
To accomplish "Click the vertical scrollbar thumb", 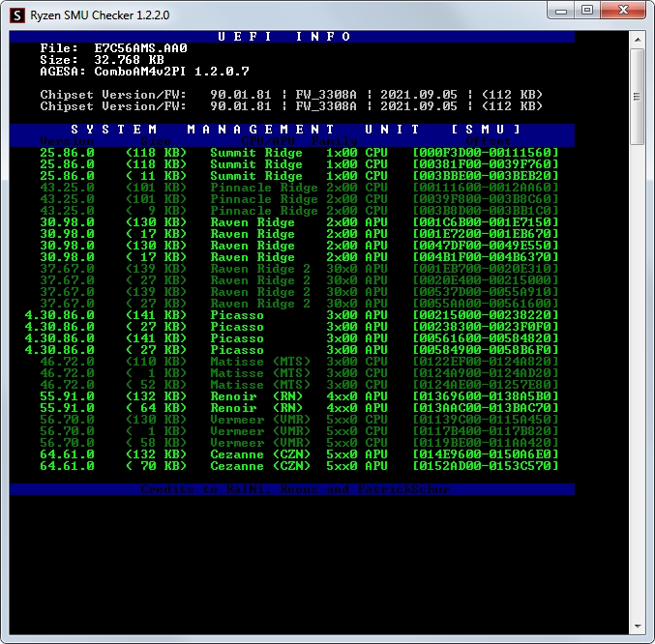I will click(x=638, y=97).
